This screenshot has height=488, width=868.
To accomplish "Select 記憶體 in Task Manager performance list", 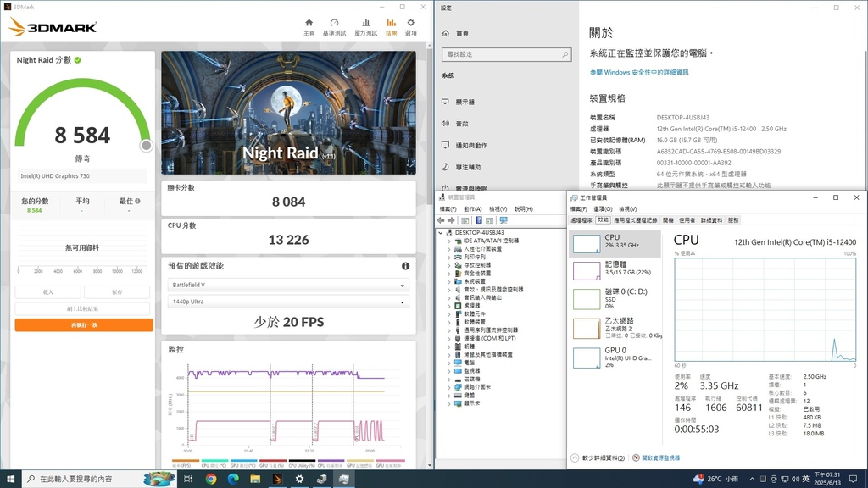I will pyautogui.click(x=615, y=270).
